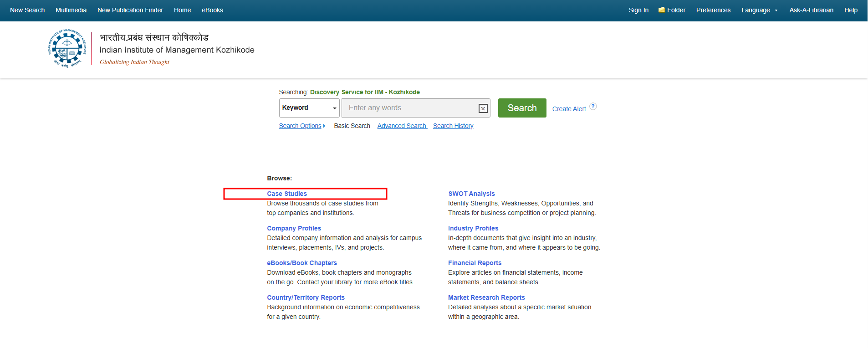Screen dimensions: 868x348
Task: Browse Case Studies
Action: tap(287, 194)
